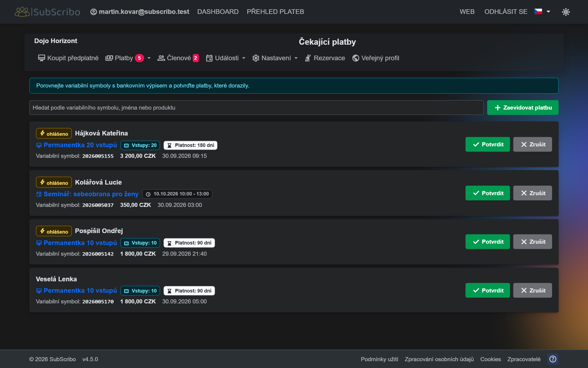Cancel payment for Veselá Lenka
Screen dimensions: 588x368
pyautogui.click(x=532, y=291)
